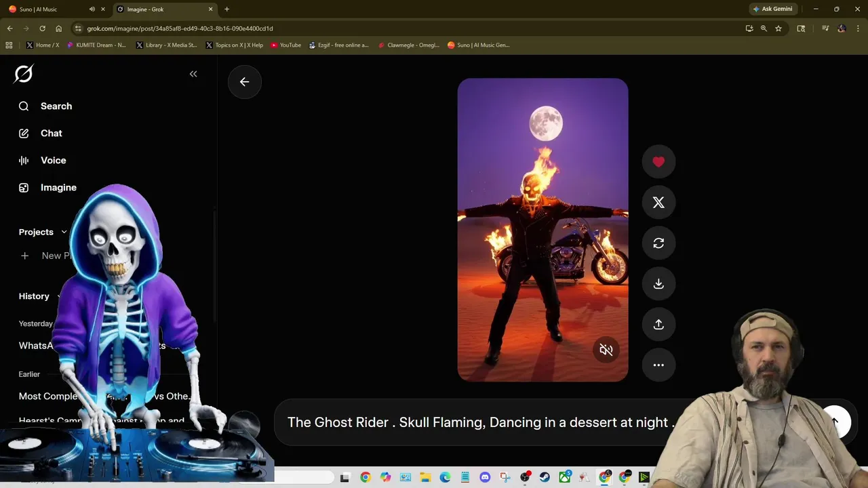Open the Chrome profile avatar
Screen dimensions: 868x488
tap(842, 28)
